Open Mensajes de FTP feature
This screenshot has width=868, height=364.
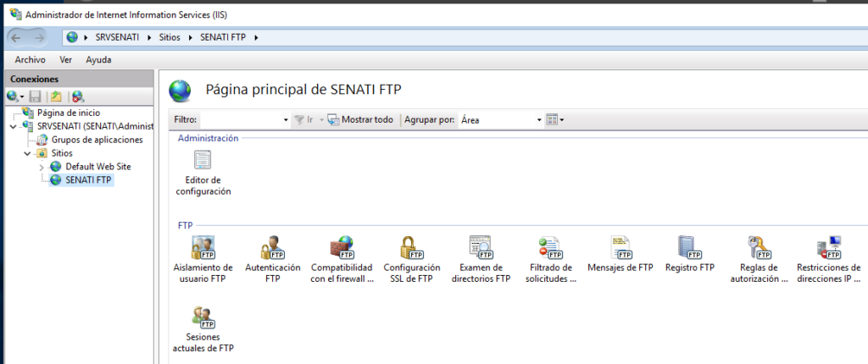(620, 248)
